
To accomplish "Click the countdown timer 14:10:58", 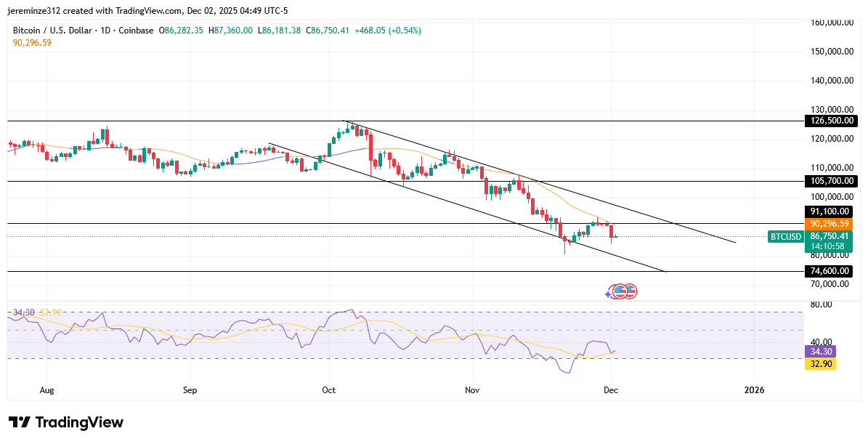I will [827, 246].
